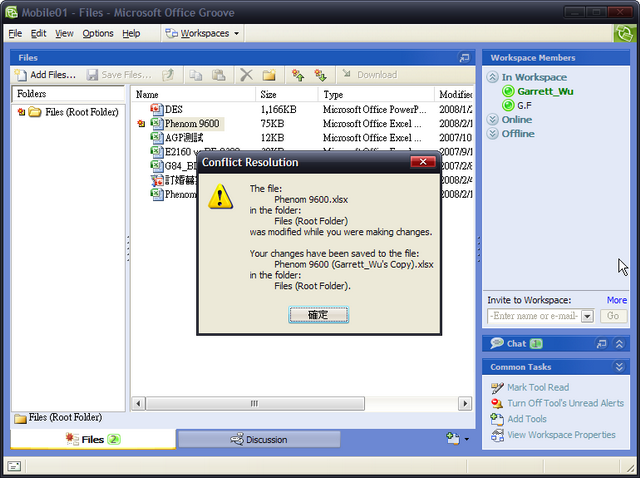
Task: Pop out the Files panel icon
Action: tap(464, 58)
